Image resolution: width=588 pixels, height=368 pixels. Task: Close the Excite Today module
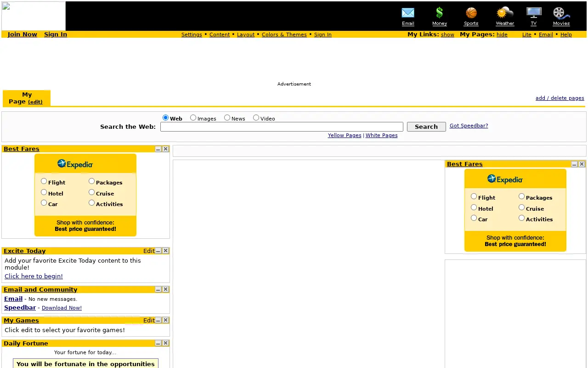(166, 251)
